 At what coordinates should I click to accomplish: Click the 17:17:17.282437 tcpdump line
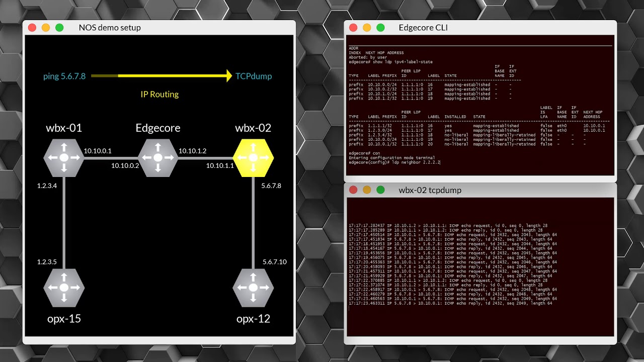pyautogui.click(x=448, y=226)
